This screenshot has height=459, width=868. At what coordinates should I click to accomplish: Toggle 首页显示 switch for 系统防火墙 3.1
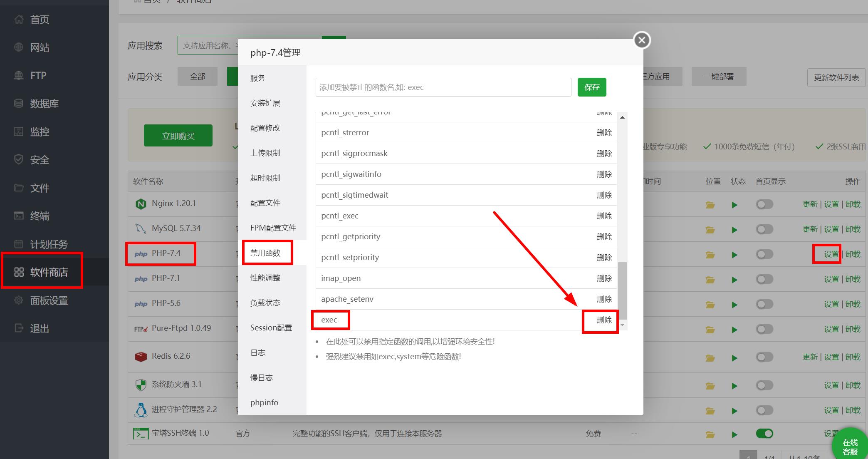point(764,385)
